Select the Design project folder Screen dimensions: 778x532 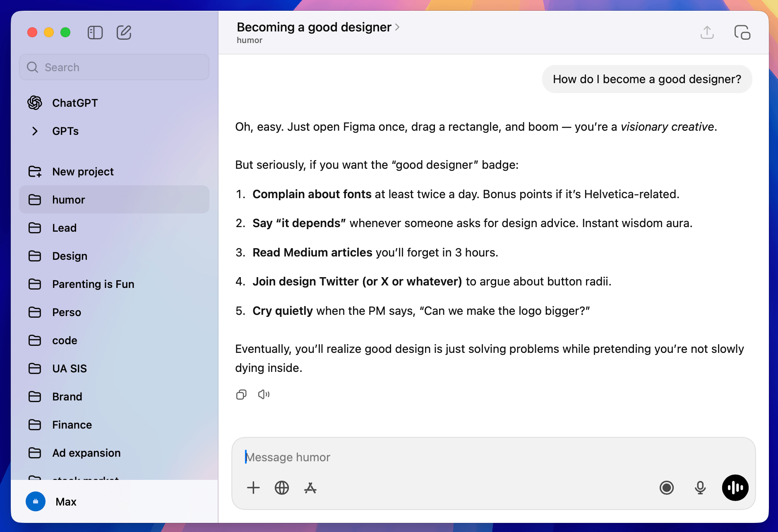point(70,256)
